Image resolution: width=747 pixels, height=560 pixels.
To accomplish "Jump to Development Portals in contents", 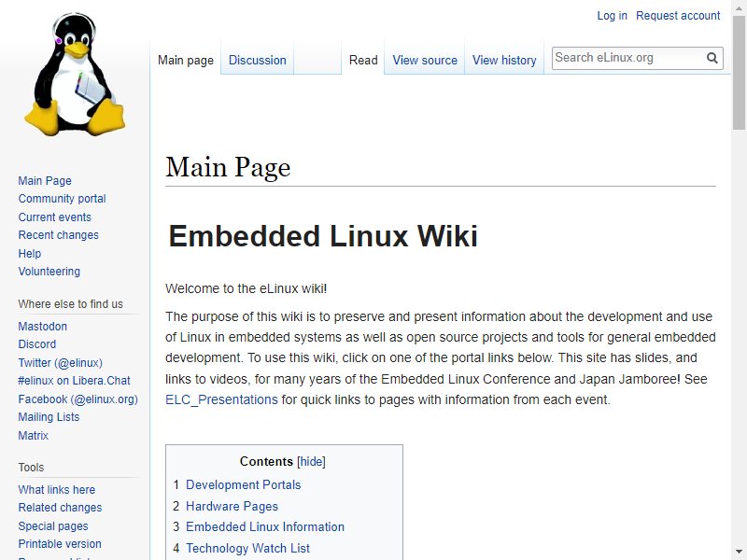I will [243, 484].
